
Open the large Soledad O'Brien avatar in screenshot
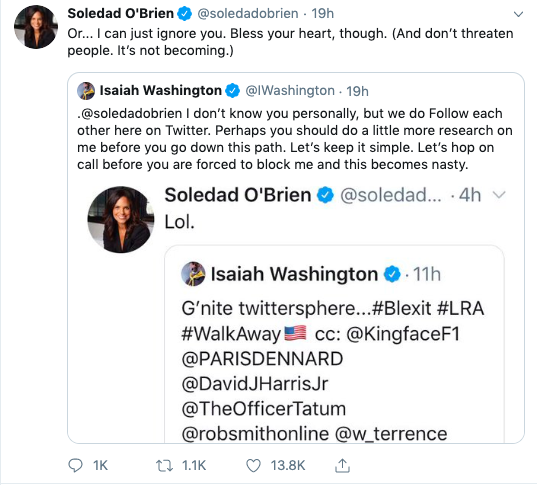pos(121,220)
